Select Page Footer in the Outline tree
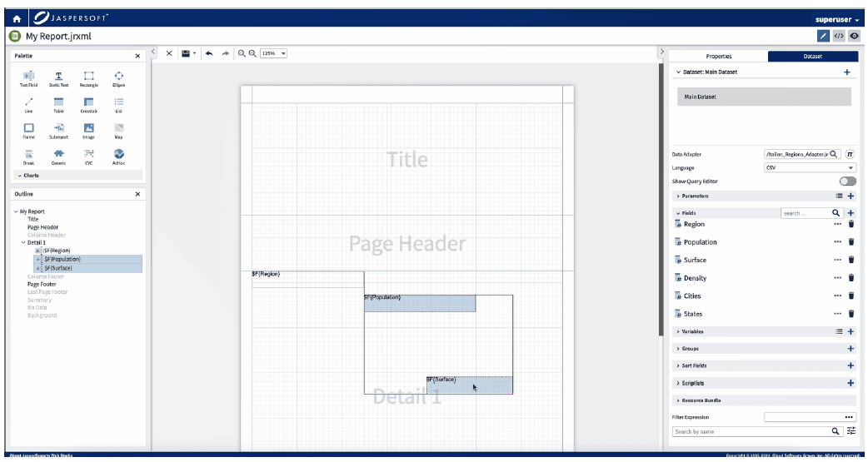This screenshot has width=868, height=462. (x=42, y=284)
